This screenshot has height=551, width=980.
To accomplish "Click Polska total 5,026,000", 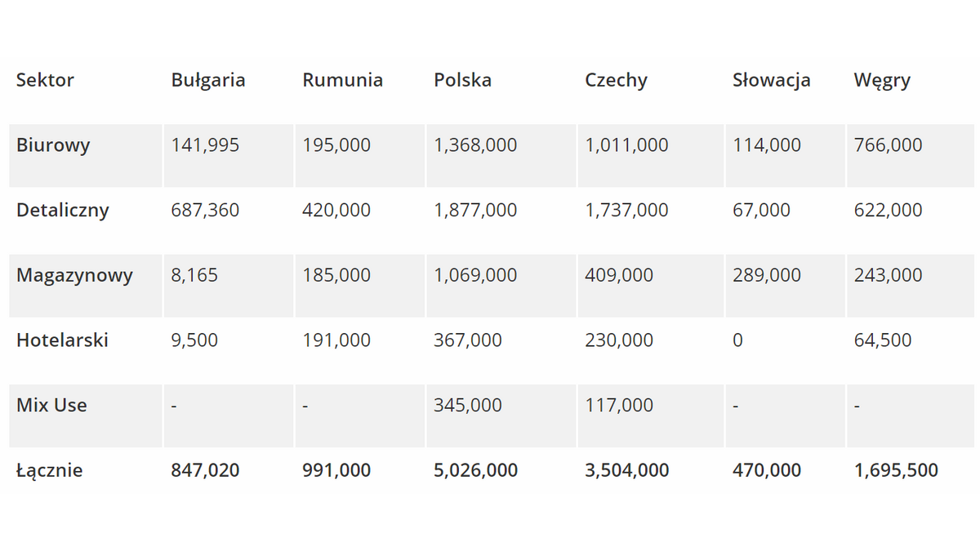I will click(x=475, y=470).
